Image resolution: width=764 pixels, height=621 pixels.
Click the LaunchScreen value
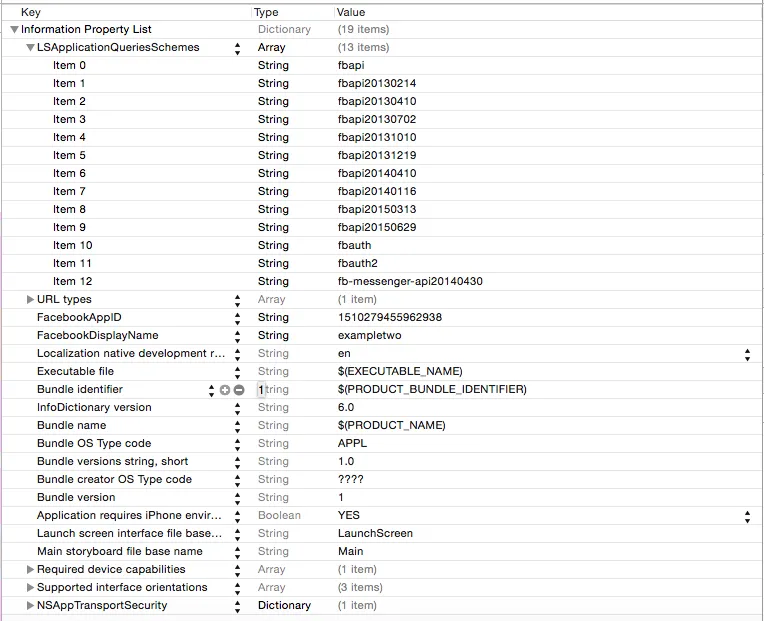click(x=375, y=533)
